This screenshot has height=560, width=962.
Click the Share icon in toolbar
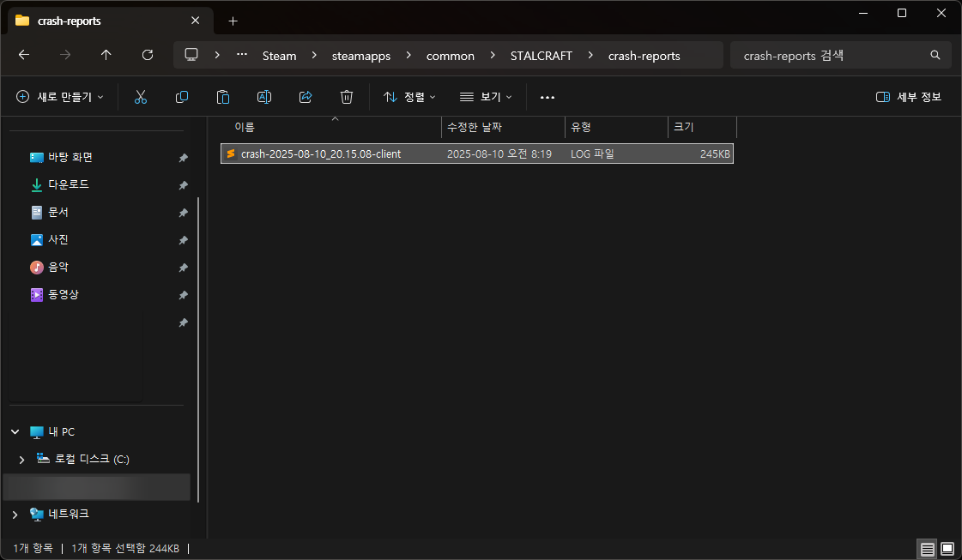[306, 97]
